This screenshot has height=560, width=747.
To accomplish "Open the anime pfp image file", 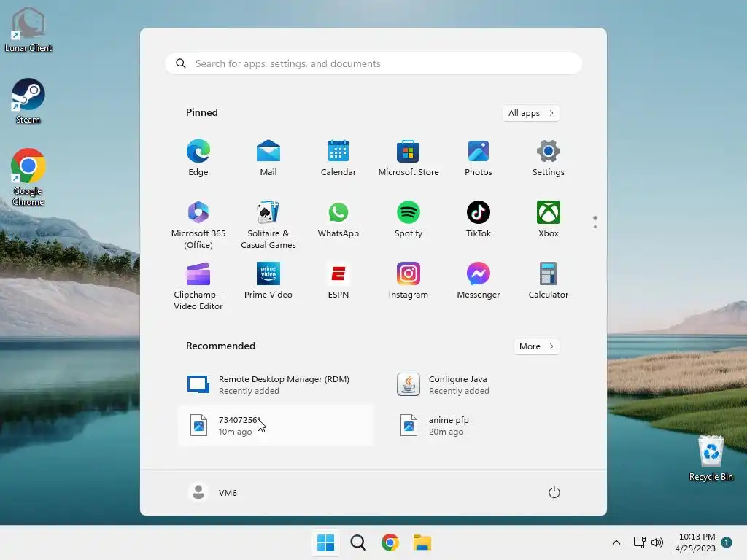I will click(x=487, y=426).
